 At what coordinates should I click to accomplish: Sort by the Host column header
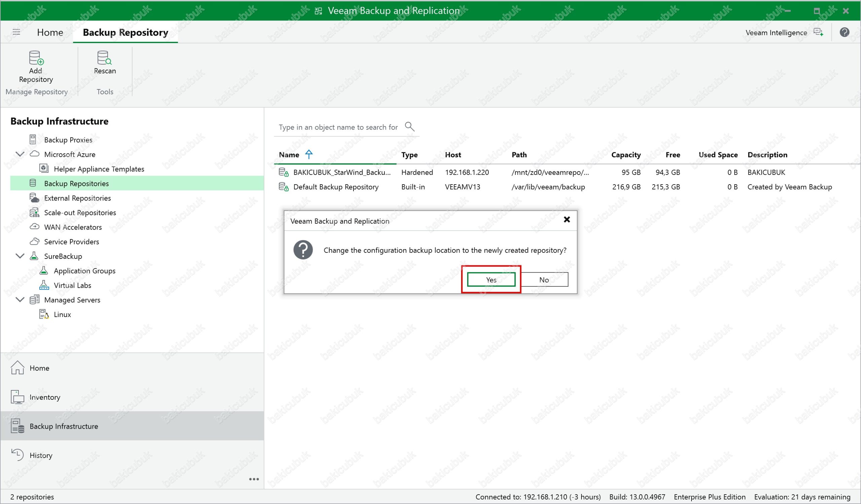453,155
